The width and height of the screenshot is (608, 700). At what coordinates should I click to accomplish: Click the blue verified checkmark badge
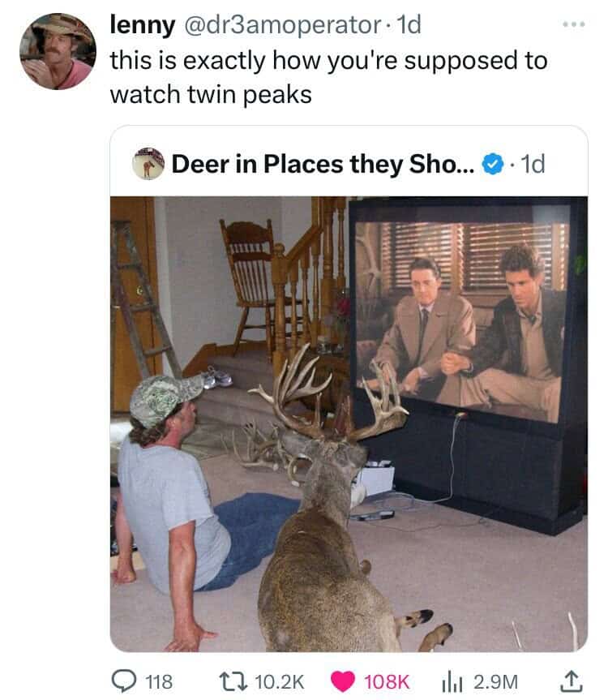pyautogui.click(x=492, y=165)
